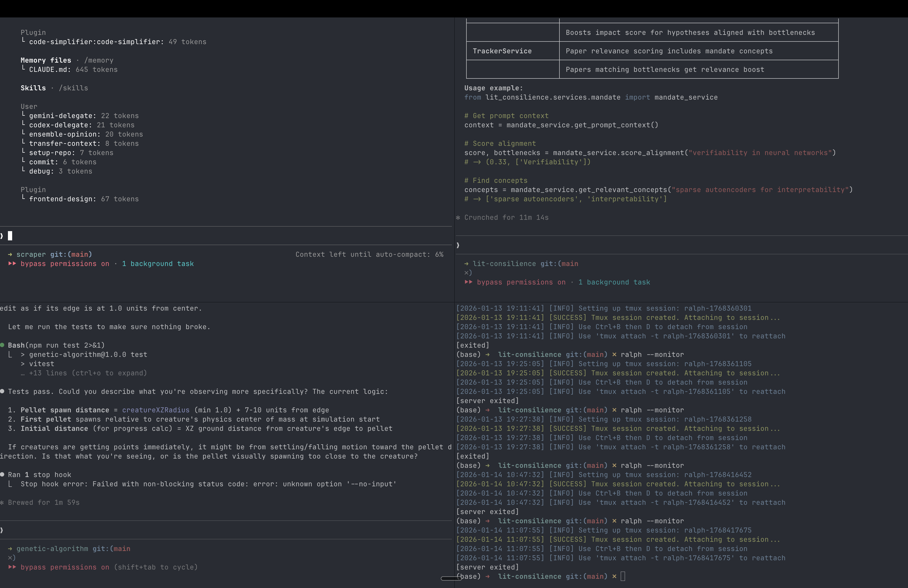
Task: Toggle bypass permissions in lit-consilience pane
Action: coord(521,282)
